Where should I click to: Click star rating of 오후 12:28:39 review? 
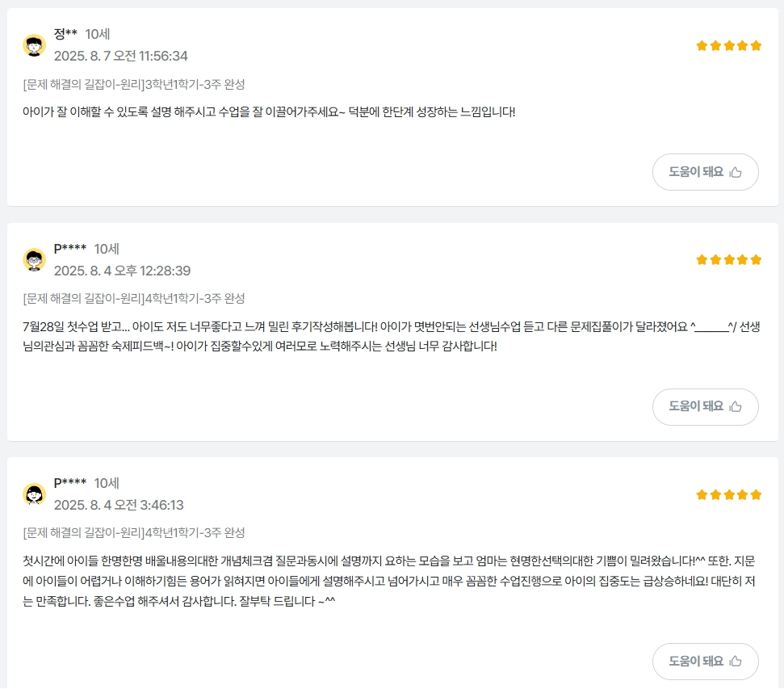coord(728,260)
